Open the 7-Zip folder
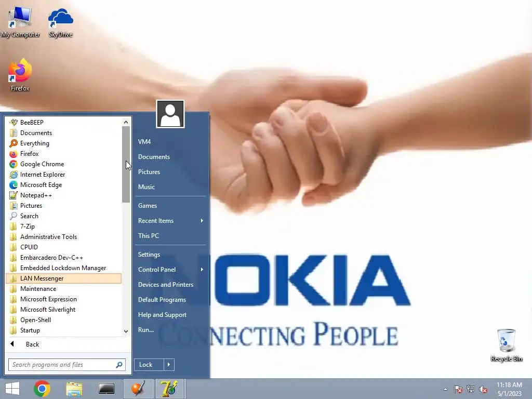Viewport: 532px width, 399px height. [x=63, y=227]
